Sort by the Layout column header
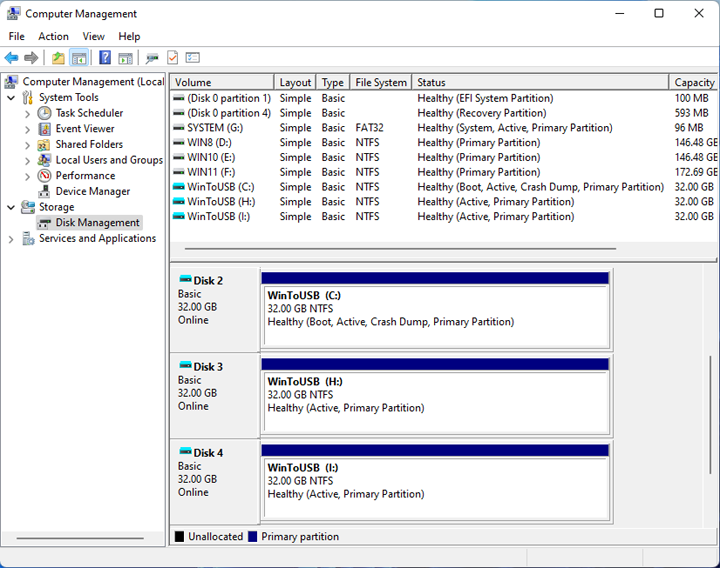Image resolution: width=720 pixels, height=568 pixels. pos(295,82)
